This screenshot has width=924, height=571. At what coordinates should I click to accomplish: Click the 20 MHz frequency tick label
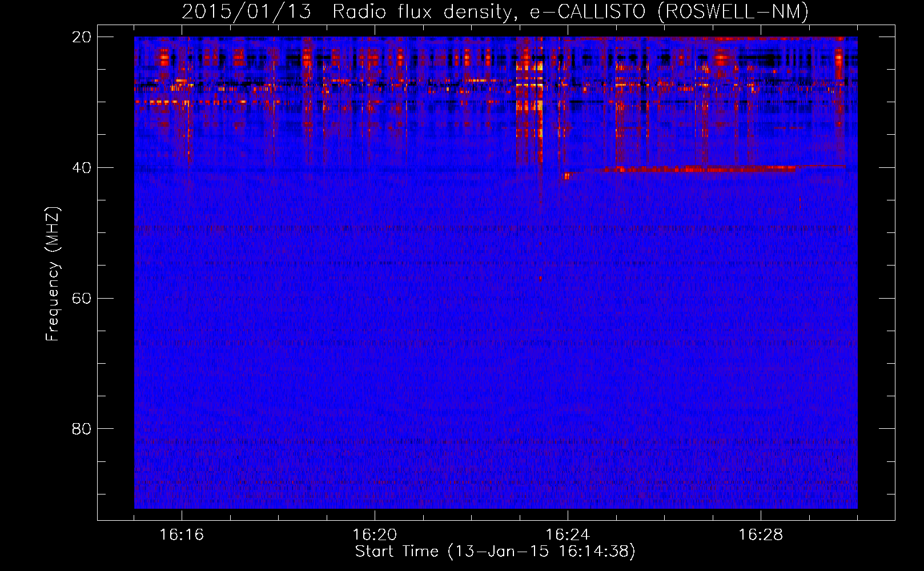click(x=81, y=37)
